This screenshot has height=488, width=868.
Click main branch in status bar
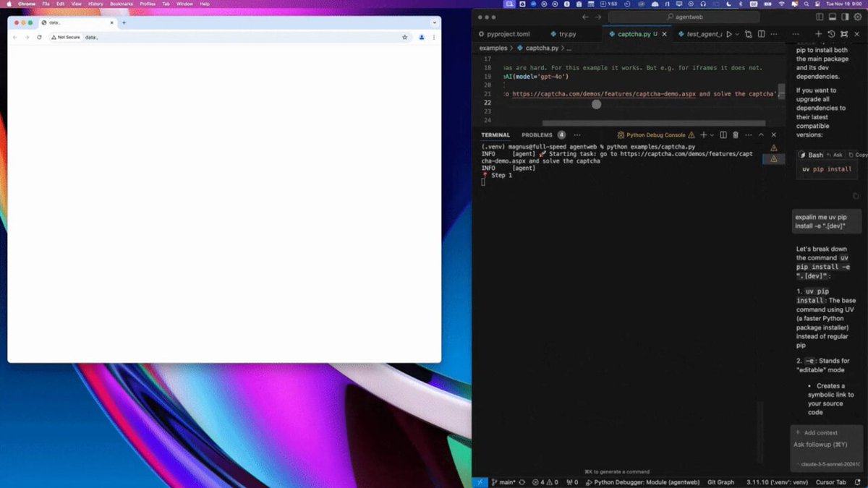pos(503,482)
